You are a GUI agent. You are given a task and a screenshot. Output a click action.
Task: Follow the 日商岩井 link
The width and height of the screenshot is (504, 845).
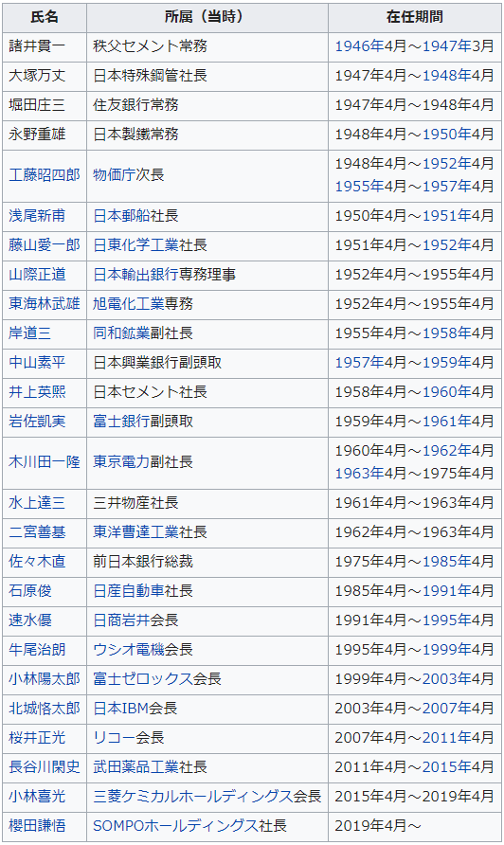click(121, 620)
